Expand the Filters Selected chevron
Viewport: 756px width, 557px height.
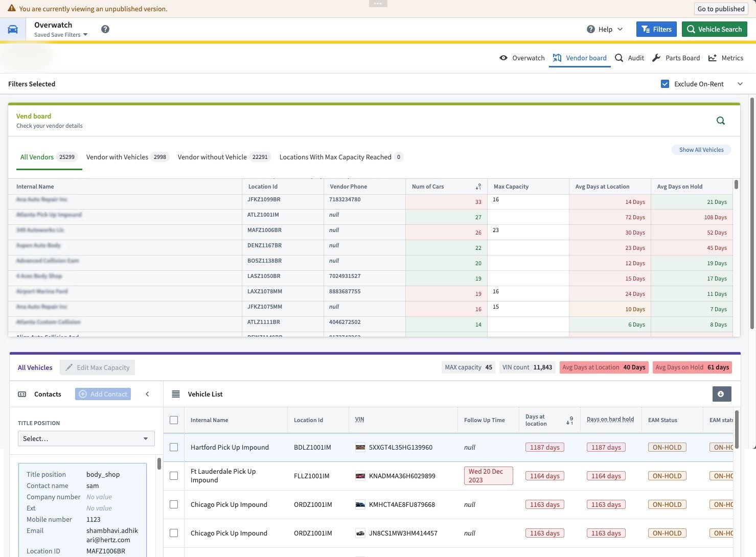[740, 84]
